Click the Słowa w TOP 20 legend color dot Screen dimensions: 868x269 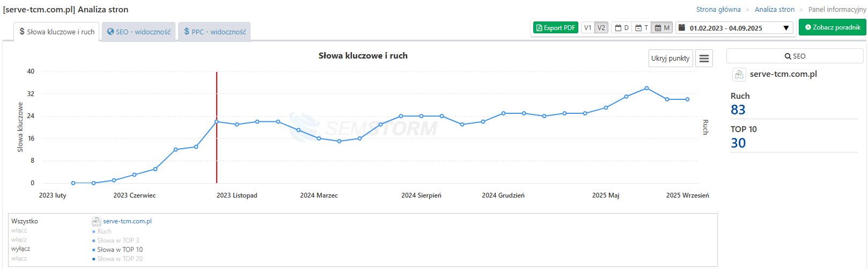coord(94,259)
